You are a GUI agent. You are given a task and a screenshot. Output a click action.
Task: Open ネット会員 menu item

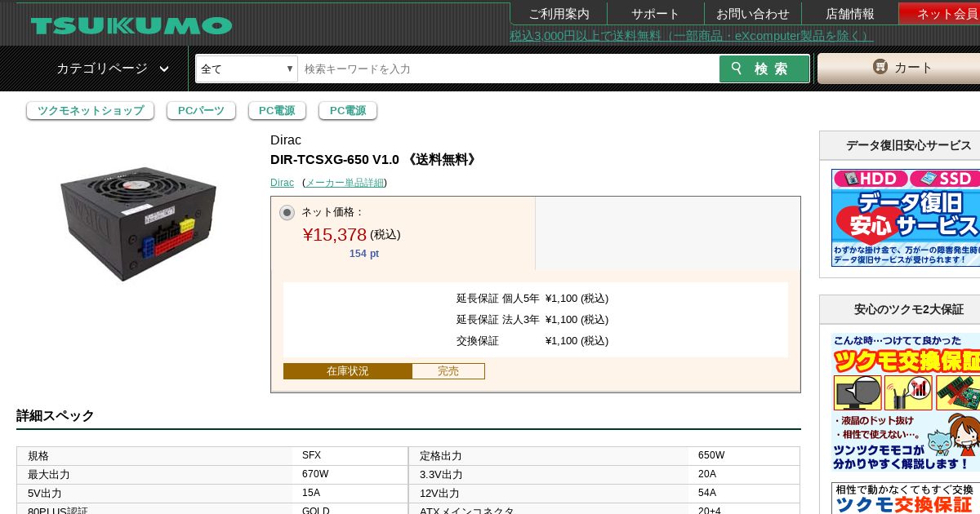(941, 14)
